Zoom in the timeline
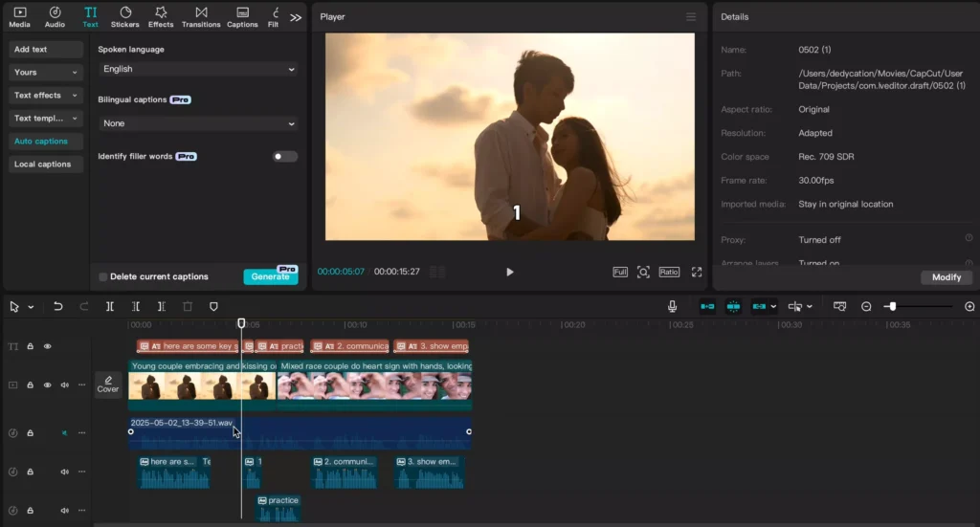 click(969, 307)
